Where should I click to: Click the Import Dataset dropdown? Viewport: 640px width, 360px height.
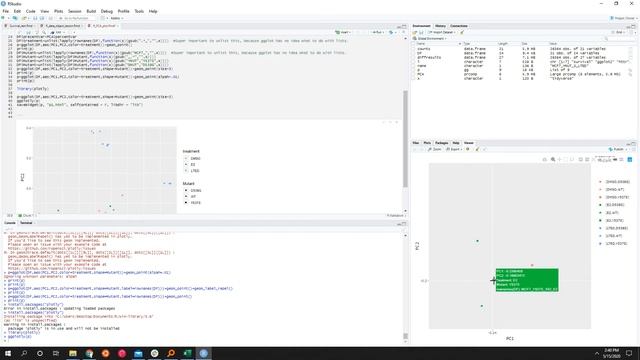441,32
